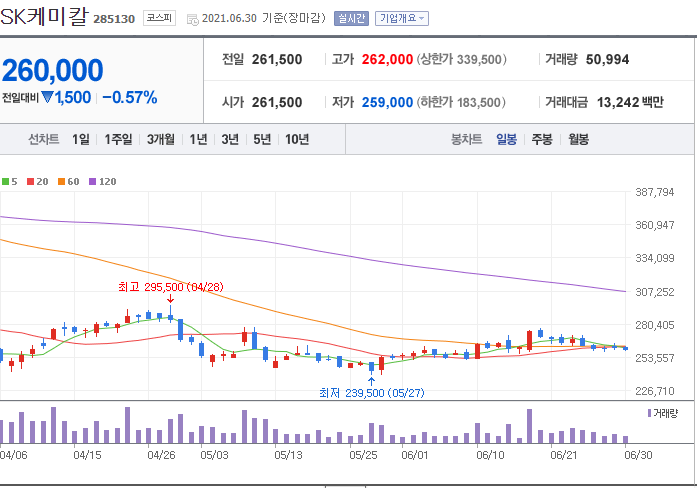Screen dimensions: 697x488
Task: Click the 코스피 market badge
Action: [x=160, y=18]
